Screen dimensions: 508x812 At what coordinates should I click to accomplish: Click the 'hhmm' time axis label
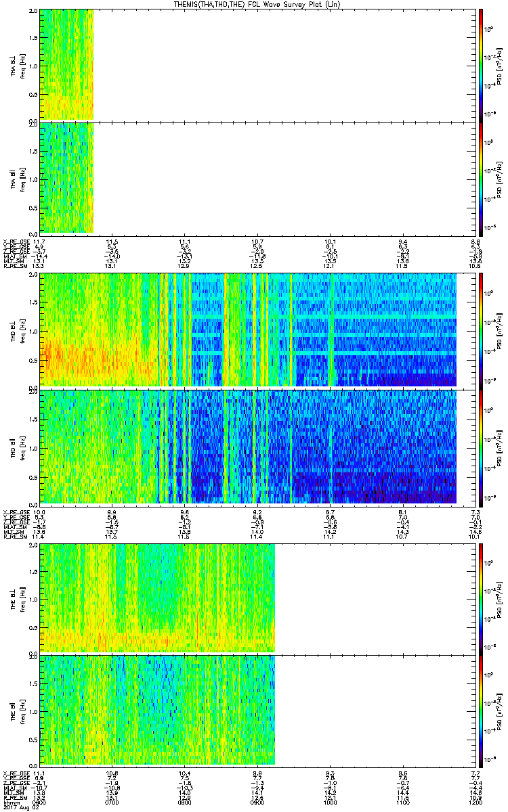(11, 802)
